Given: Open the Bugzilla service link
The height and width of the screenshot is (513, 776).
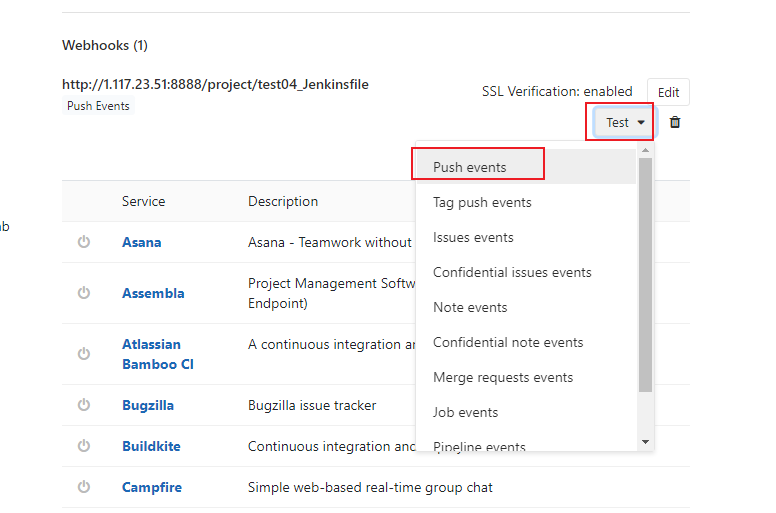Looking at the screenshot, I should pos(148,405).
